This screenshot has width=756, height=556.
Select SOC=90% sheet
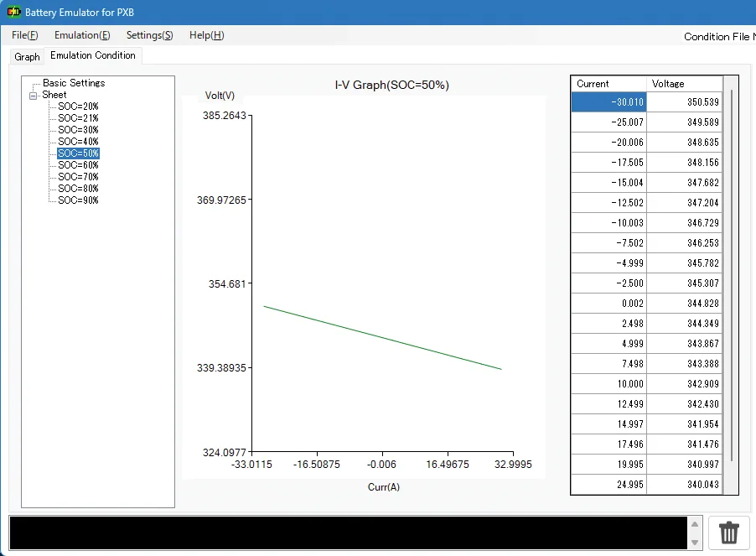[x=78, y=200]
